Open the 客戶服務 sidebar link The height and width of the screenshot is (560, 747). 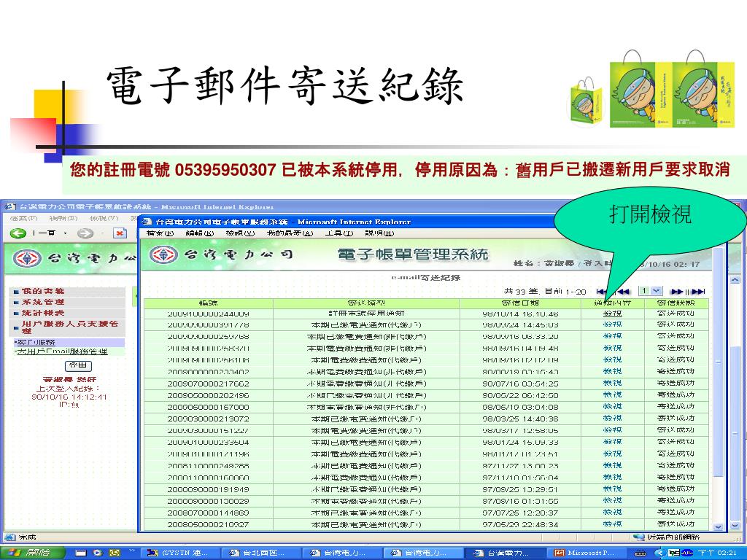(36, 343)
